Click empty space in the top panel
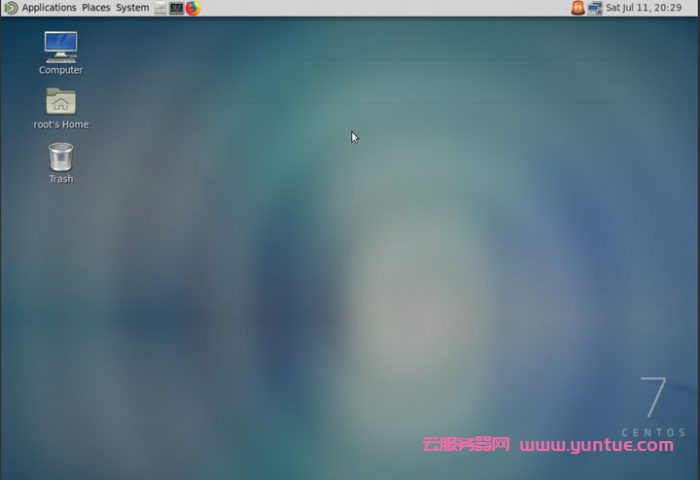The image size is (700, 480). 380,8
